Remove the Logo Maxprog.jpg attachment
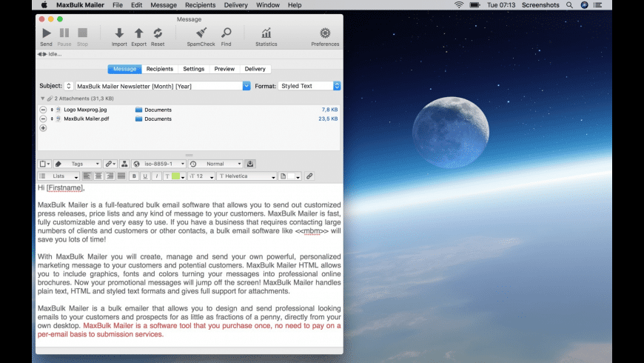644x363 pixels. [x=43, y=110]
